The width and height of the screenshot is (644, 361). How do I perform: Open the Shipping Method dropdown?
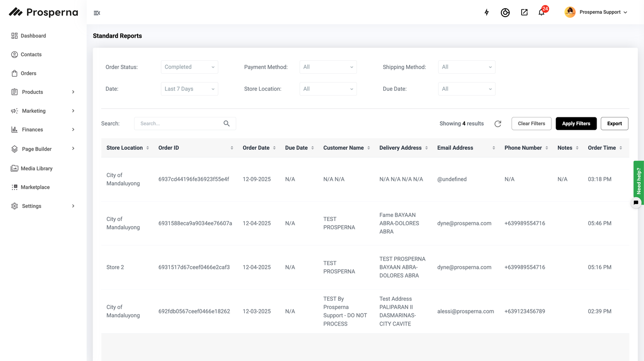coord(466,67)
